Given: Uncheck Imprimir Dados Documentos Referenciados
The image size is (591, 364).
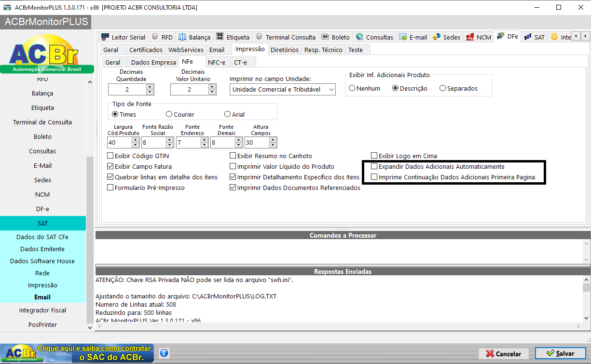Looking at the screenshot, I should click(233, 188).
